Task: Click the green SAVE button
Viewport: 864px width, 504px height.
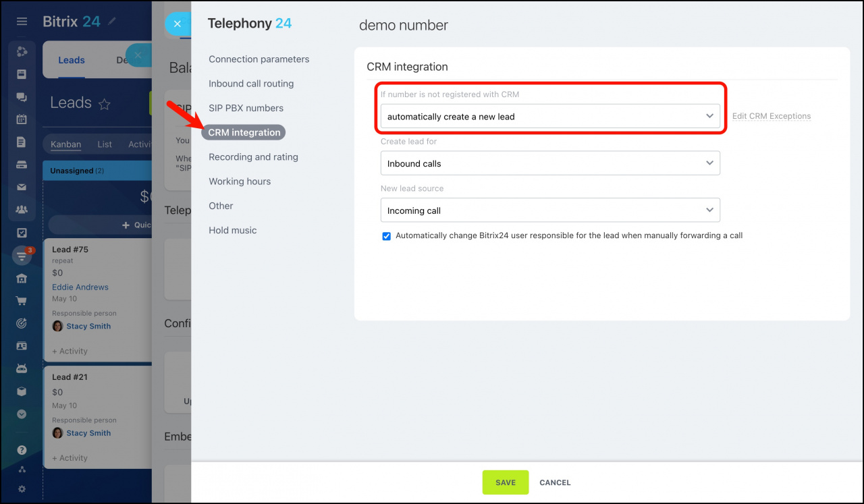Action: [x=506, y=482]
